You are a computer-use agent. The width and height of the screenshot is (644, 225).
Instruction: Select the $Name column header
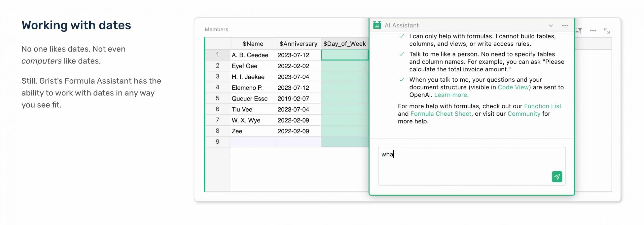253,44
